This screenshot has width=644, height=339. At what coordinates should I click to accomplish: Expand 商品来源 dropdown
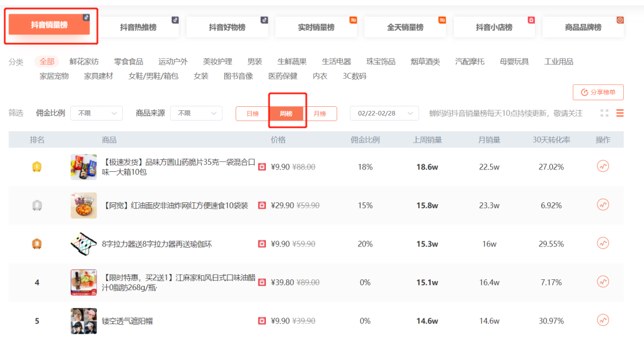pos(196,113)
